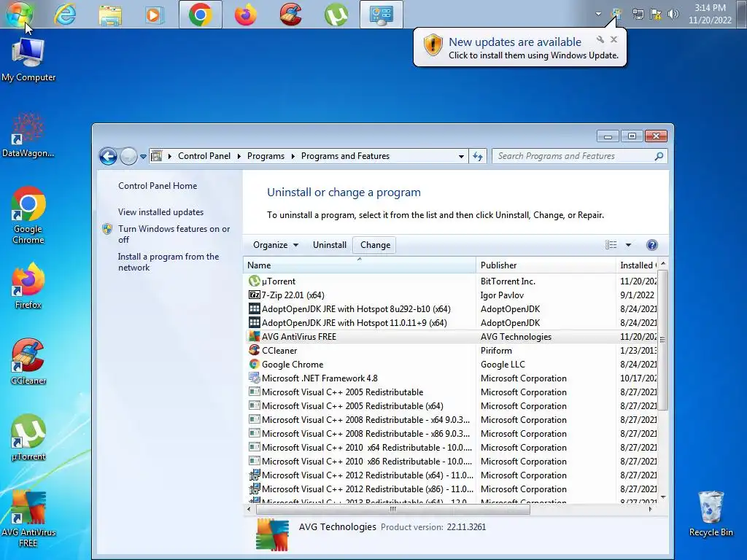Open notification balloon wrench options

pyautogui.click(x=600, y=39)
